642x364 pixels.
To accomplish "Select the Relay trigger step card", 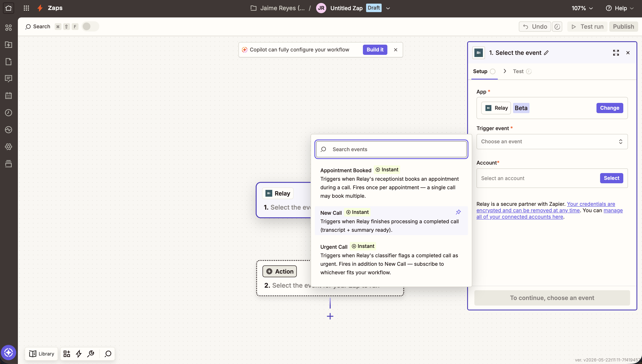I will pos(284,200).
